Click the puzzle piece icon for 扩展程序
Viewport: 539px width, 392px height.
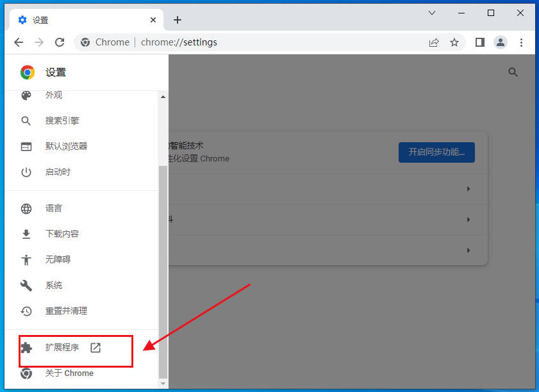coord(26,348)
